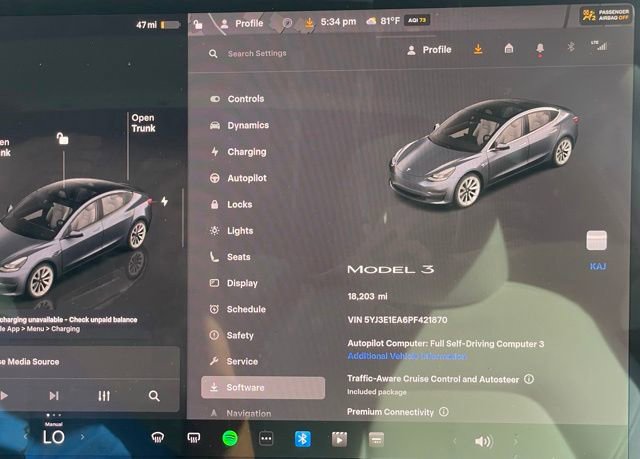The width and height of the screenshot is (640, 459).
Task: Open media equalizer sliders icon
Action: [104, 396]
